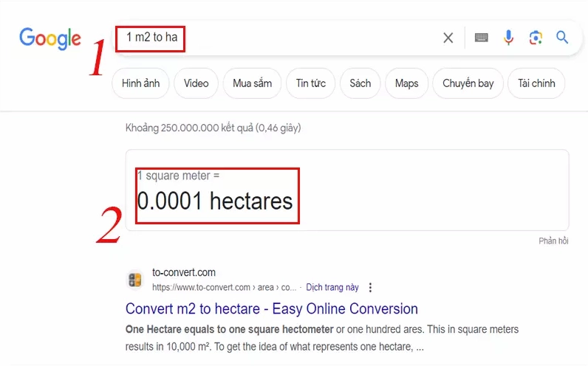This screenshot has width=588, height=366.
Task: Click the '1 square meter =' label
Action: coord(178,176)
